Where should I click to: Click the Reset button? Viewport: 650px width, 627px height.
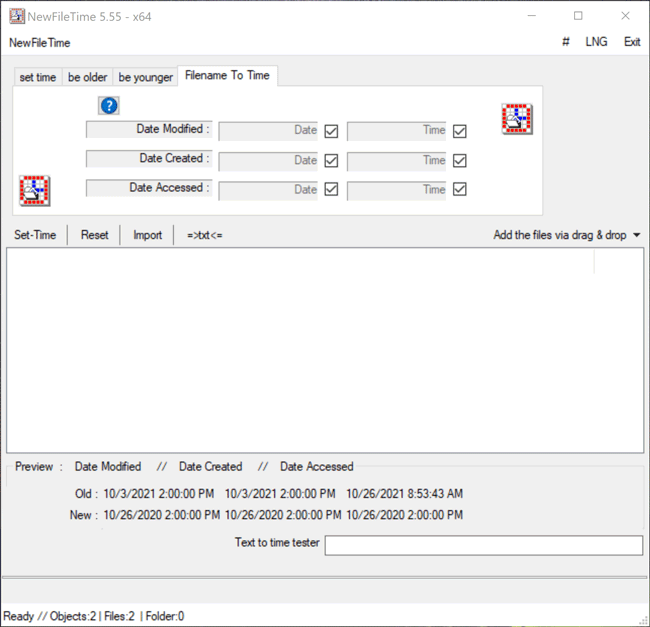95,235
